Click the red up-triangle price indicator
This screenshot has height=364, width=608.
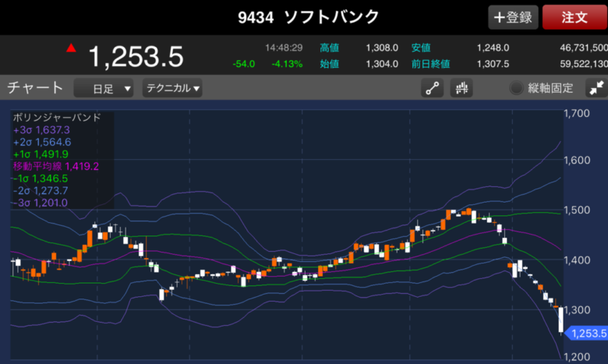pyautogui.click(x=71, y=48)
